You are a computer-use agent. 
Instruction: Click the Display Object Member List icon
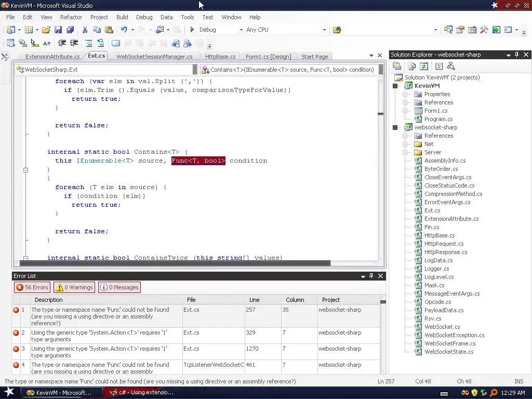10,43
